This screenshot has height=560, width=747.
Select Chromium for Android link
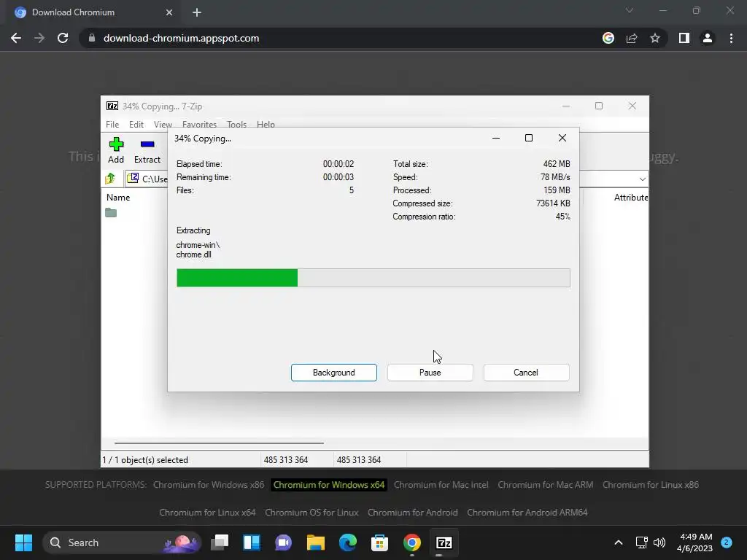click(413, 513)
